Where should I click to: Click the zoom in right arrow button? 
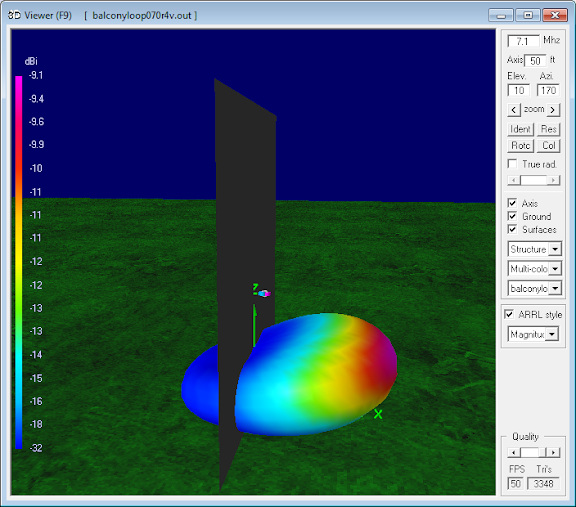point(553,110)
